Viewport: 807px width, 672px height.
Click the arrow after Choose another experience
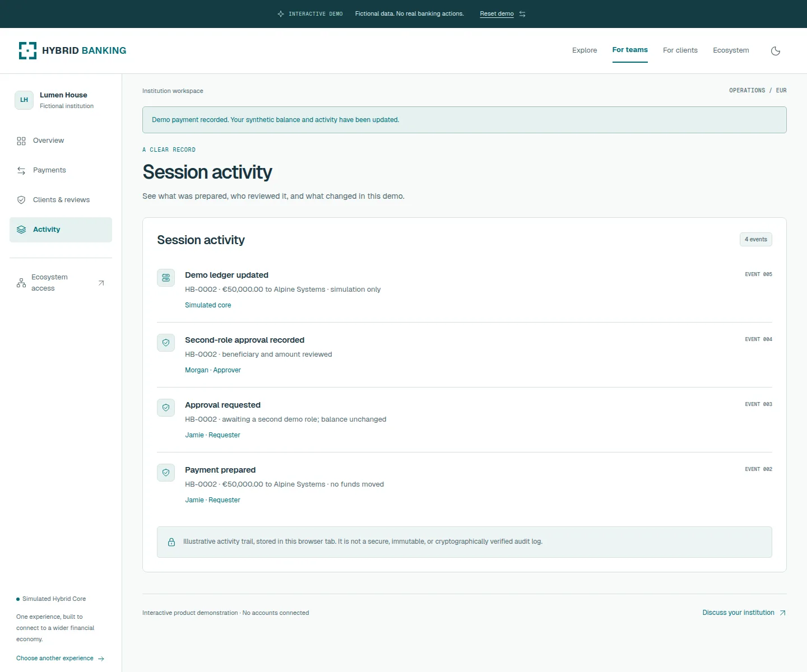[101, 659]
